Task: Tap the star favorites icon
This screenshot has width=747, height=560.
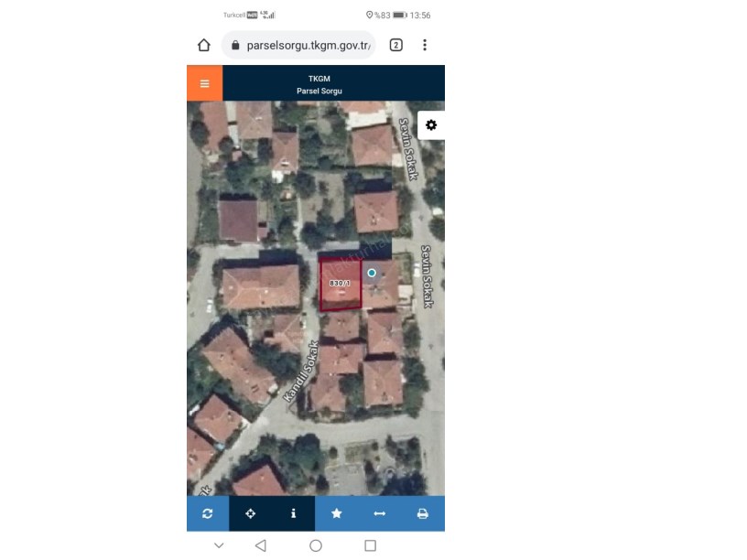Action: 336,514
